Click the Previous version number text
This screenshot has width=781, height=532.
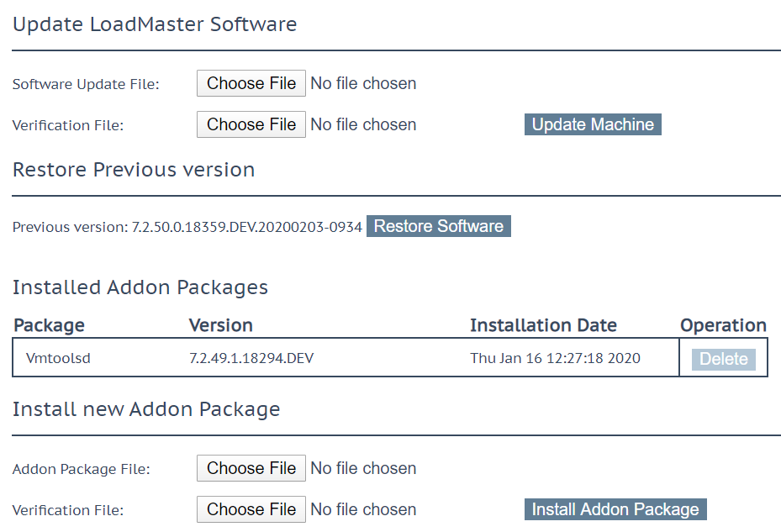[x=246, y=227]
